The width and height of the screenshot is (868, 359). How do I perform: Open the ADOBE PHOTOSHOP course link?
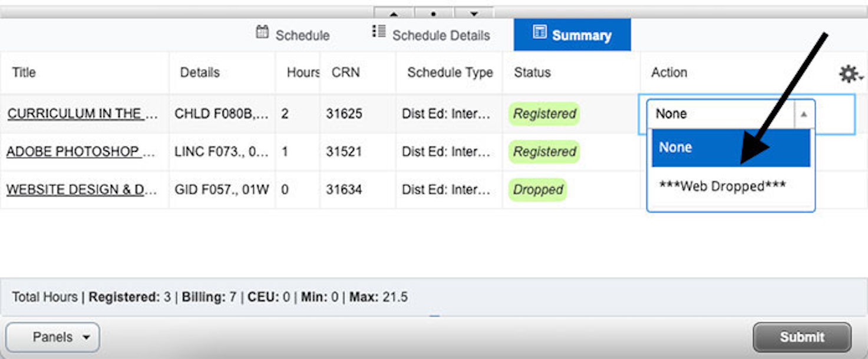tap(82, 152)
